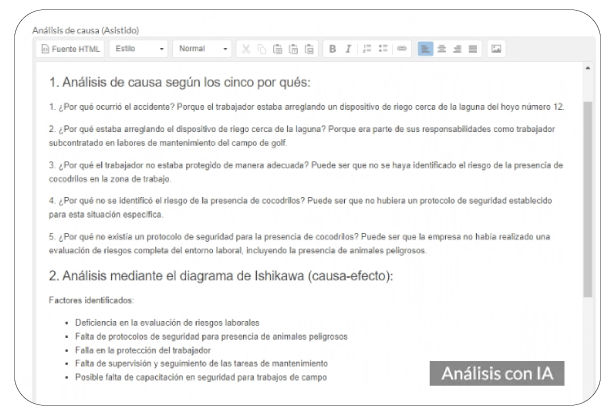Click the Paste clipboard icon
The image size is (615, 415).
[277, 49]
